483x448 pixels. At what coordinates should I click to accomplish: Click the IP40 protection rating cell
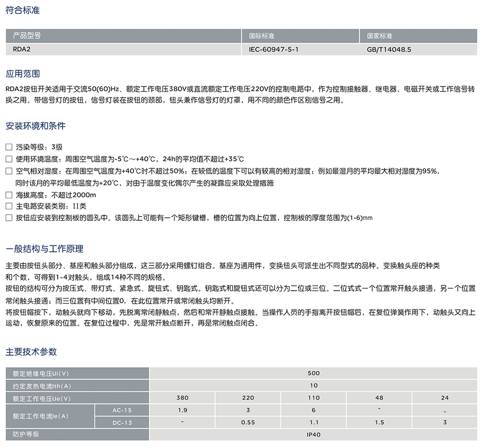click(313, 434)
